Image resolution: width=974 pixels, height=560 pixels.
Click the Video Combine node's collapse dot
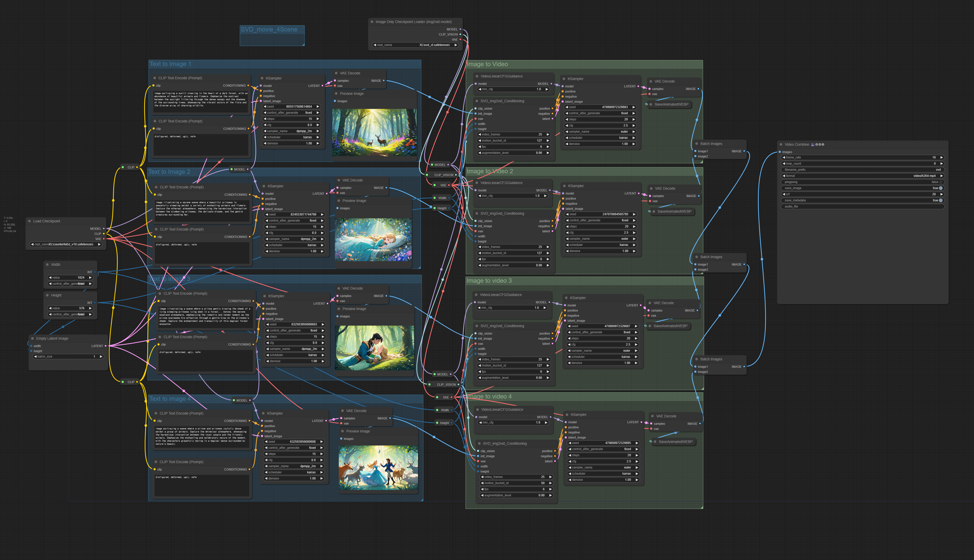click(781, 145)
